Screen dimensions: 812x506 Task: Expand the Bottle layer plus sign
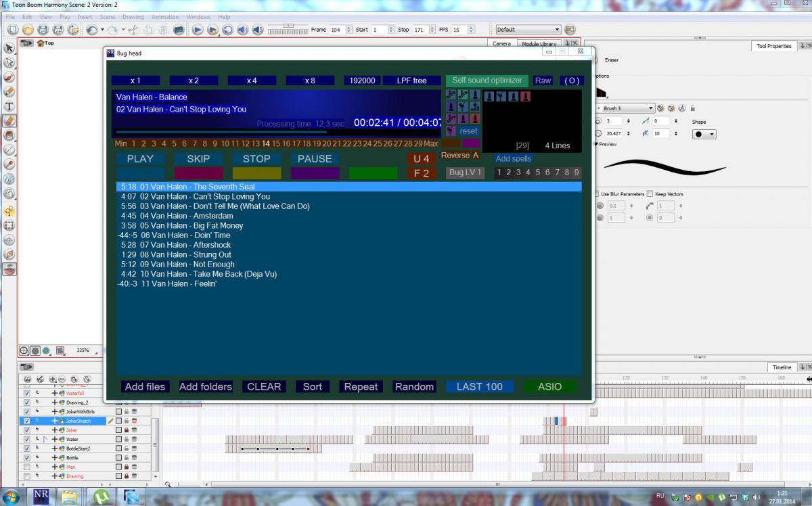pyautogui.click(x=55, y=458)
